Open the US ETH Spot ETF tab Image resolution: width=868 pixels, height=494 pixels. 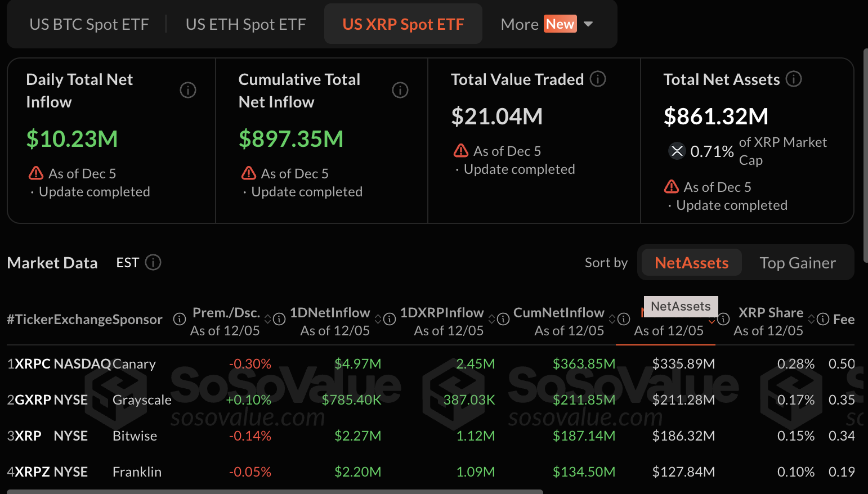click(x=245, y=24)
